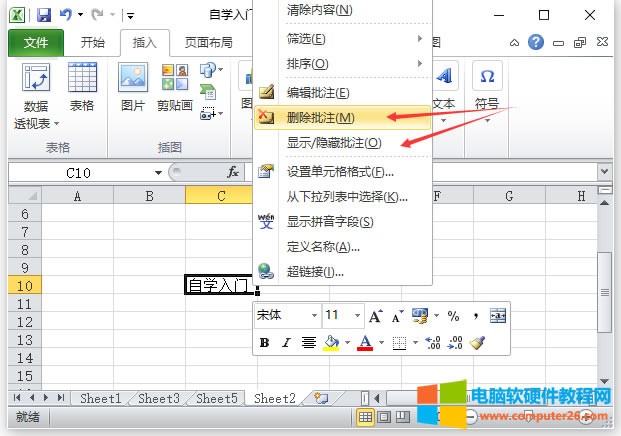Open the font color dropdown arrow

381,343
